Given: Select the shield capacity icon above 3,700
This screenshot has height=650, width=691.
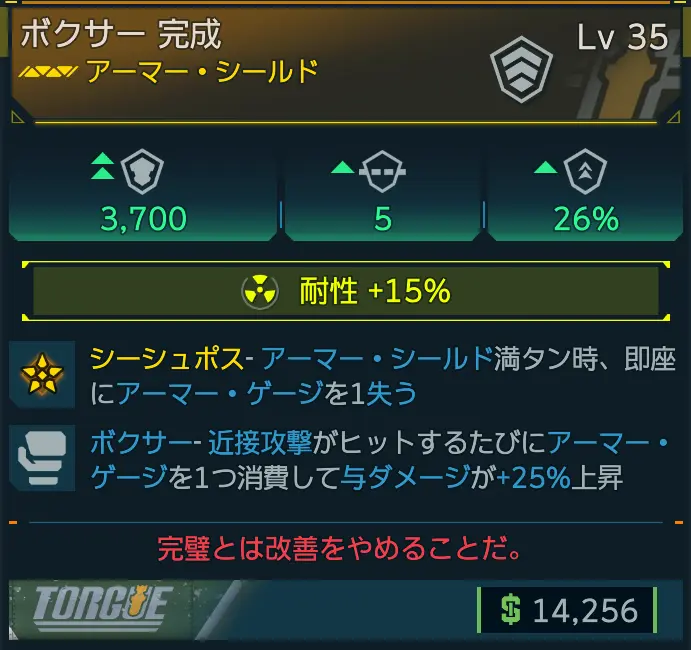Looking at the screenshot, I should [142, 172].
